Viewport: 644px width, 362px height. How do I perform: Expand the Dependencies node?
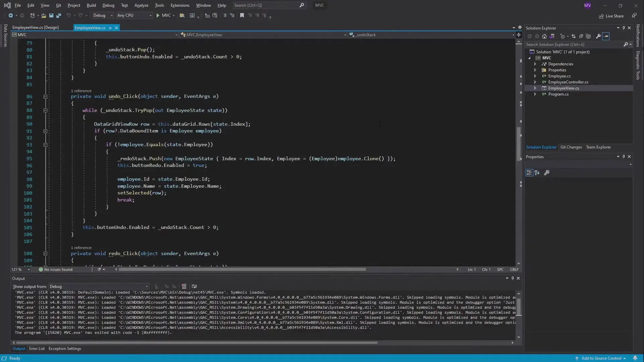[x=535, y=64]
